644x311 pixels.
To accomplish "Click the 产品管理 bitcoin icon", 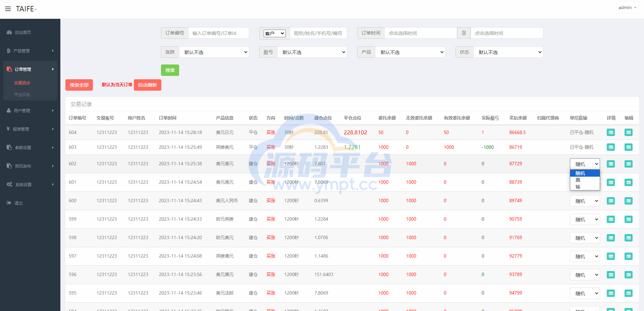I will (x=9, y=51).
